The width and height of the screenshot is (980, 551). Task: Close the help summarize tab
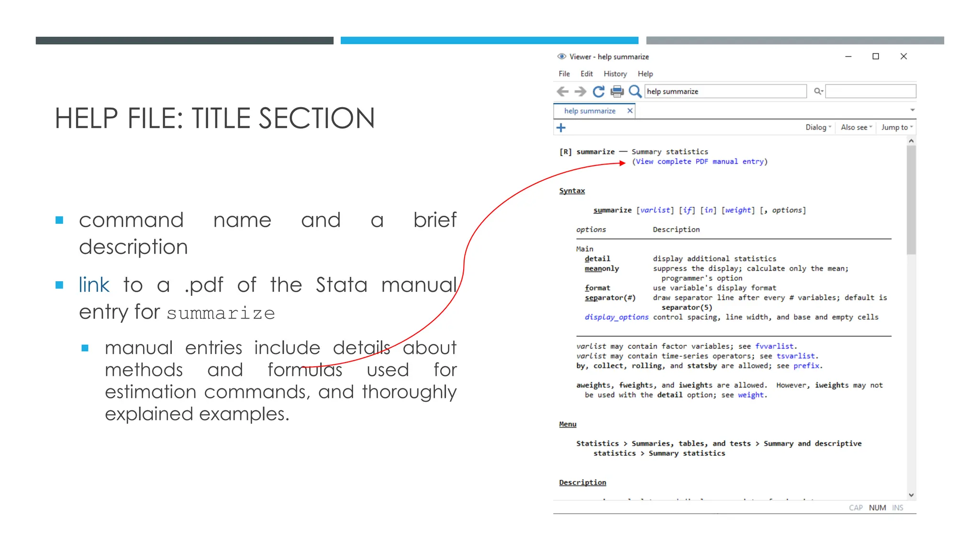(x=630, y=111)
